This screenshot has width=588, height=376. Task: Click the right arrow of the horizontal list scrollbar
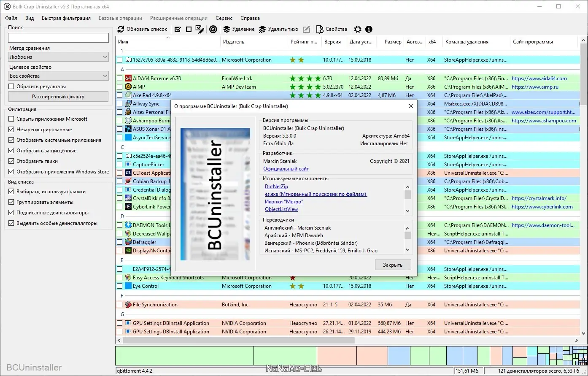coord(577,340)
